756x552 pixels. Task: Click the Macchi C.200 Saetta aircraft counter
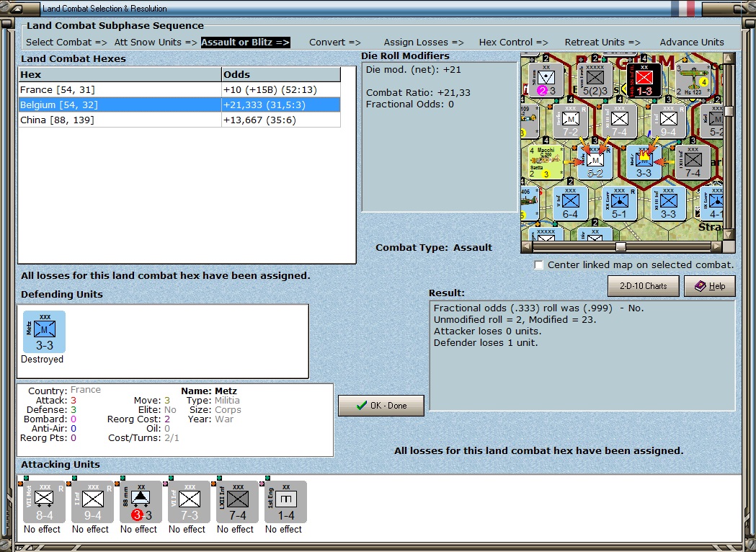click(546, 162)
